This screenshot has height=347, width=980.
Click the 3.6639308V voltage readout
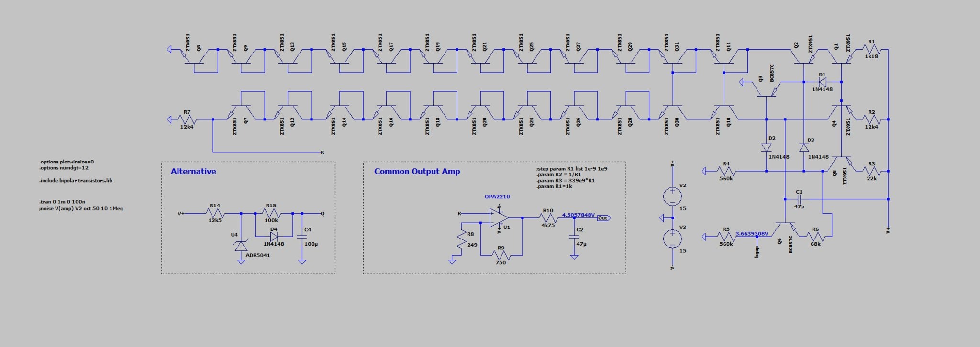pyautogui.click(x=752, y=234)
